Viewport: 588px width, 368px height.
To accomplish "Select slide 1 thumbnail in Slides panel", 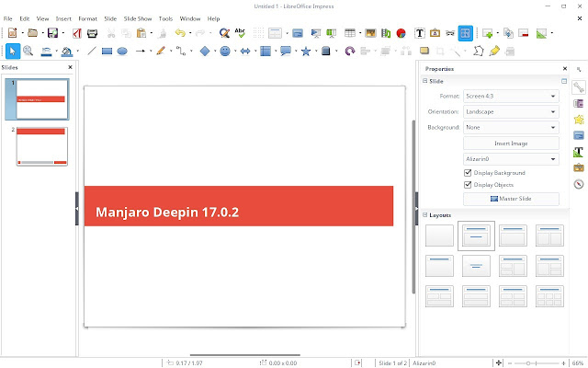I will (42, 99).
